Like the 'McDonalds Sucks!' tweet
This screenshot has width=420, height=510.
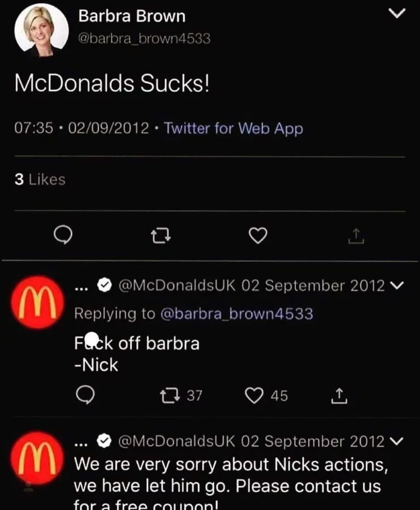pyautogui.click(x=258, y=236)
